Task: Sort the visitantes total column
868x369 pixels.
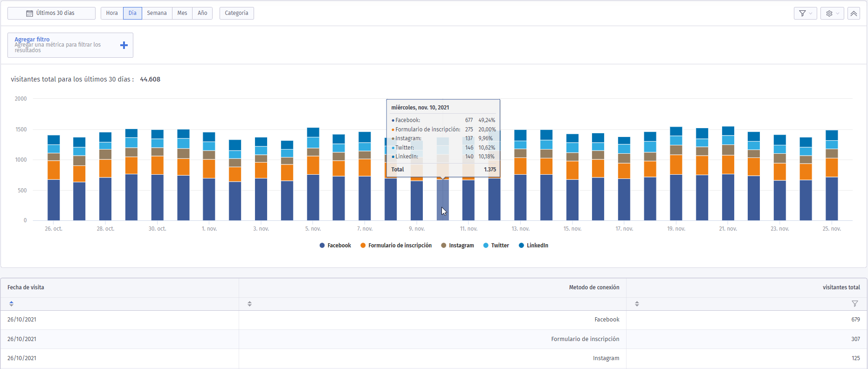Action: point(637,304)
